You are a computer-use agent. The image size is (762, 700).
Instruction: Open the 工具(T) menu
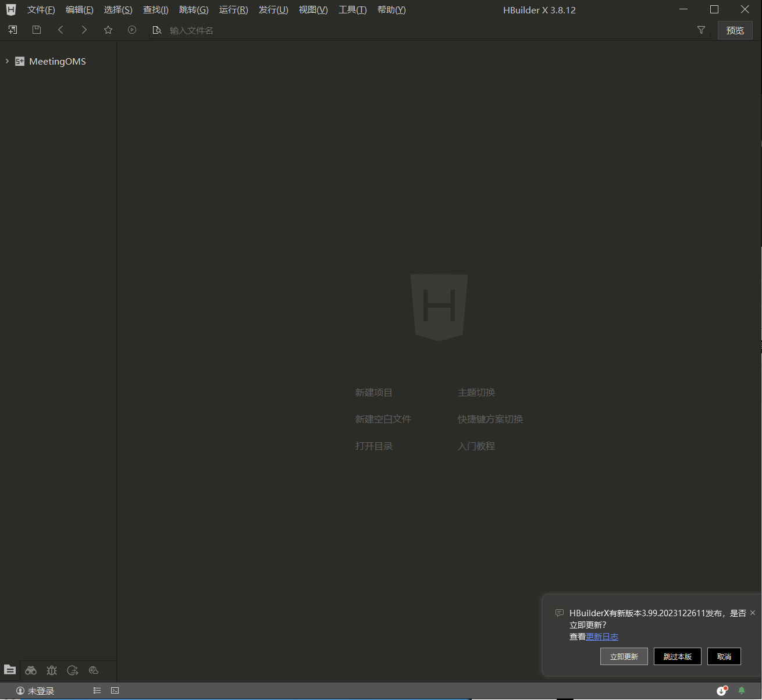coord(352,10)
